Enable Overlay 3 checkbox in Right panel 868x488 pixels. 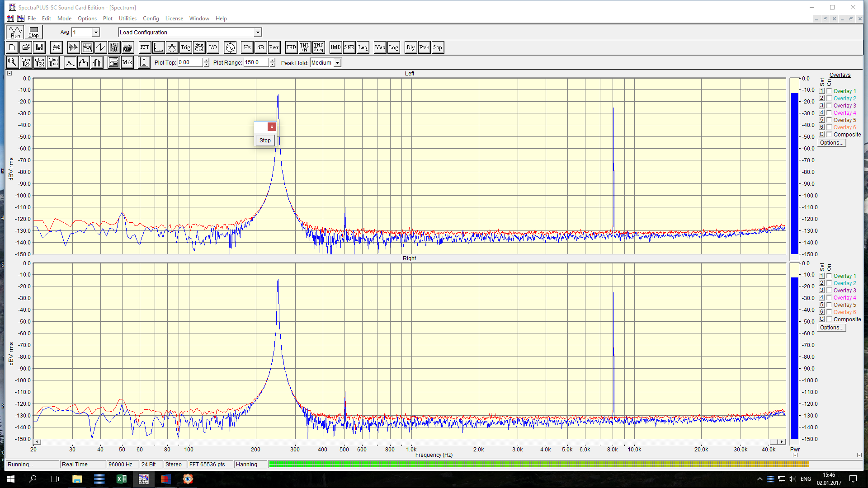coord(829,290)
